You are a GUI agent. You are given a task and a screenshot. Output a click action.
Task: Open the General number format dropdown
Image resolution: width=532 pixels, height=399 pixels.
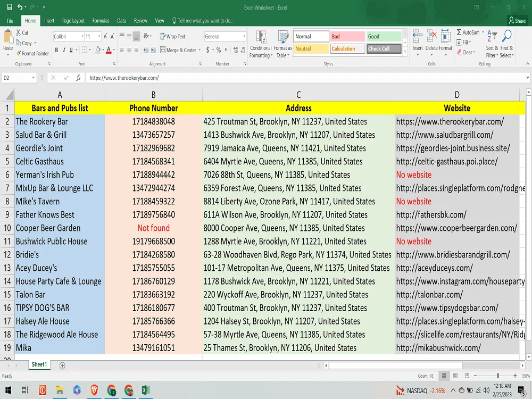pyautogui.click(x=244, y=36)
